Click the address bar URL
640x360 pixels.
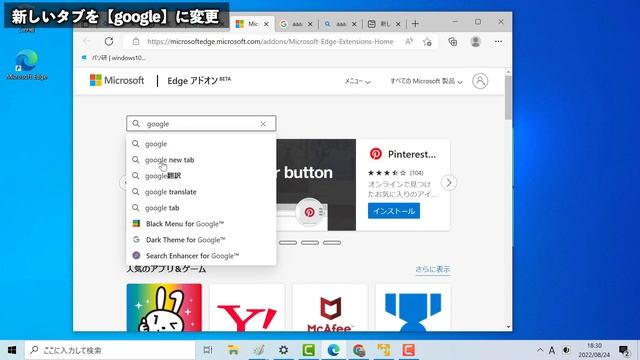pos(270,42)
